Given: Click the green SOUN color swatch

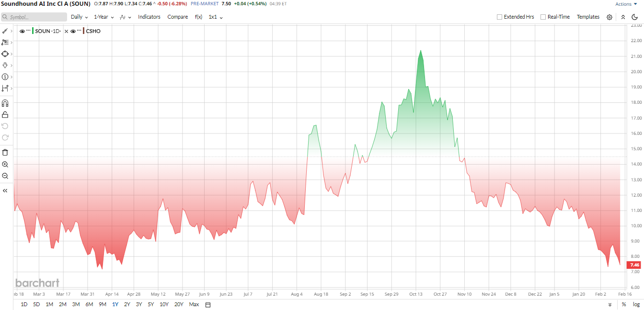Looking at the screenshot, I should tap(33, 31).
